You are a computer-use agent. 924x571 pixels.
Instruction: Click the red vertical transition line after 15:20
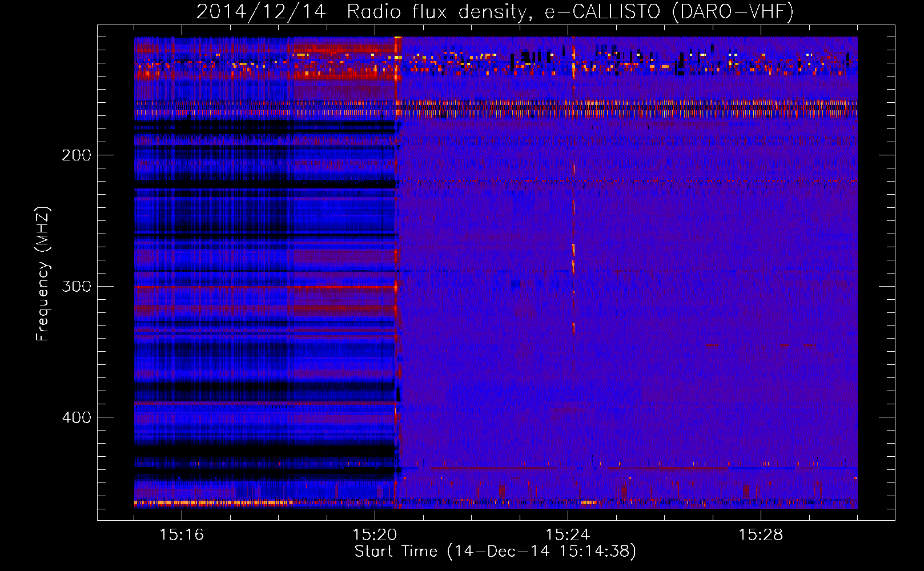tap(396, 285)
